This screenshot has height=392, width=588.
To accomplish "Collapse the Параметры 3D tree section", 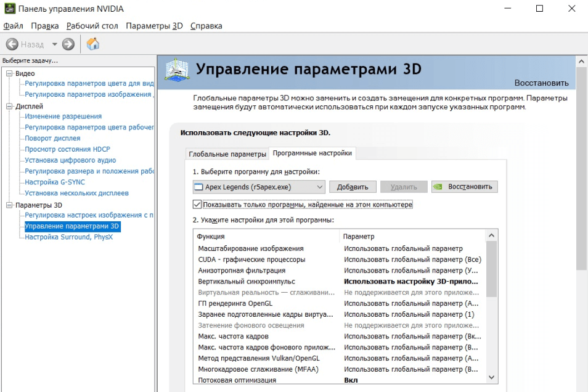I will tap(9, 205).
